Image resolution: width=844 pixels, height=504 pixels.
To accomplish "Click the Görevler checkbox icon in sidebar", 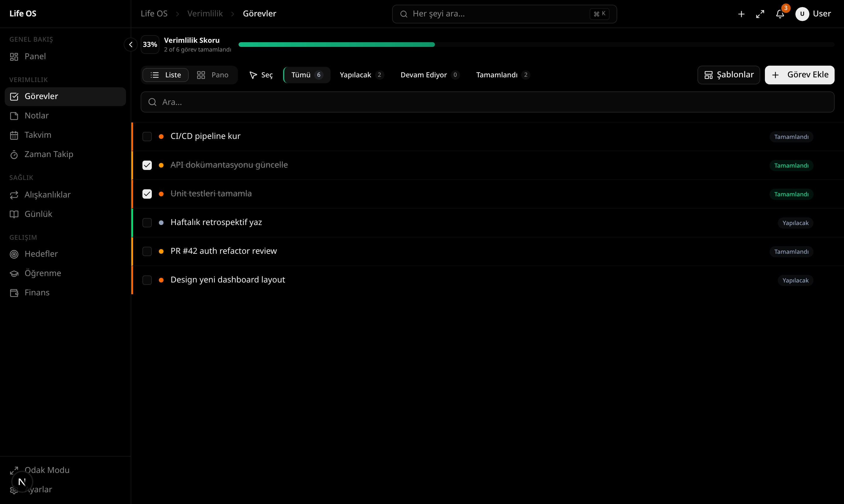I will (14, 96).
